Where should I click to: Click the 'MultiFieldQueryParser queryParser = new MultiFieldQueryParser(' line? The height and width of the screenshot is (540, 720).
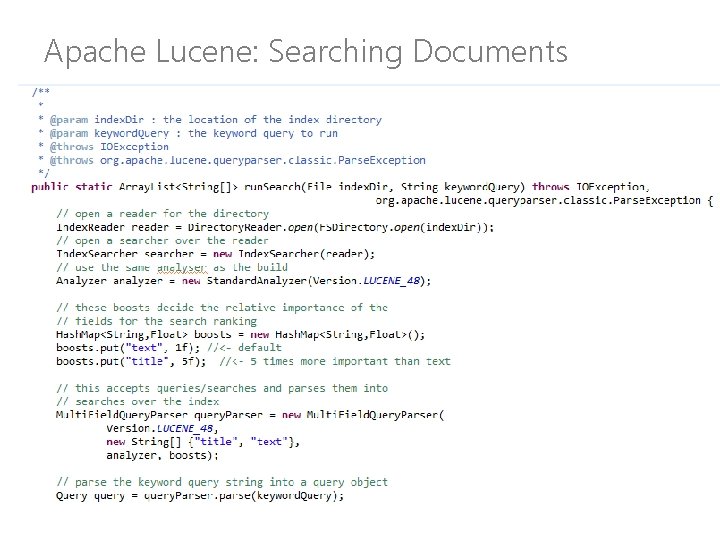250,415
